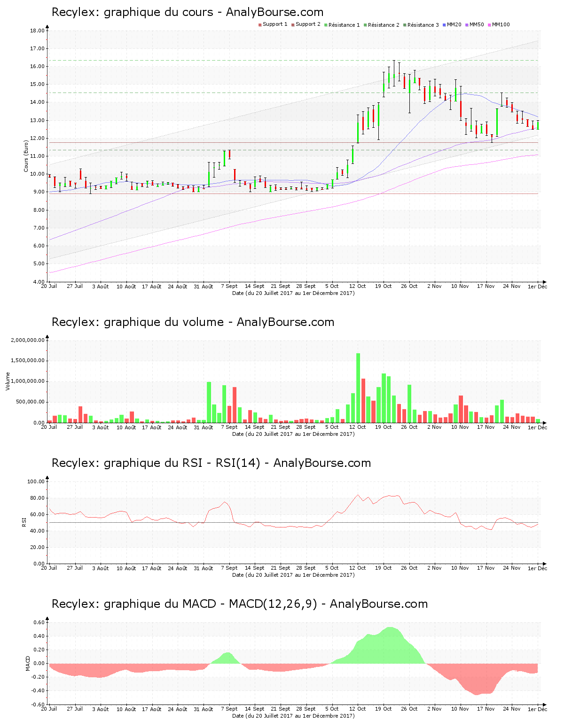Click '7 Sept' on the price chart date axis

229,286
